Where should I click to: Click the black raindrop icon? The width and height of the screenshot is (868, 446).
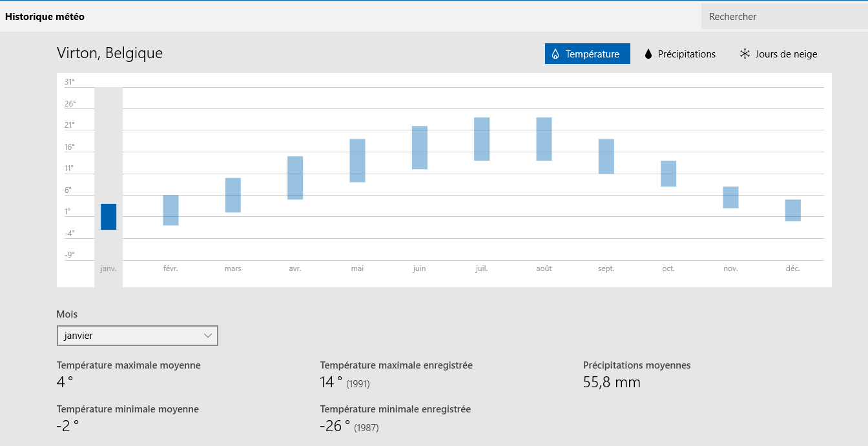pos(648,54)
